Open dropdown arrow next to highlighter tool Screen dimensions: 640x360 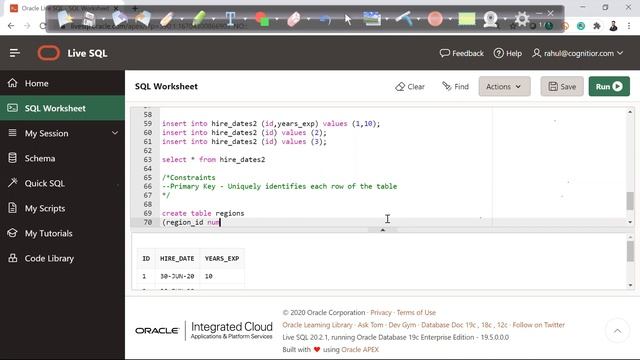pyautogui.click(x=213, y=19)
